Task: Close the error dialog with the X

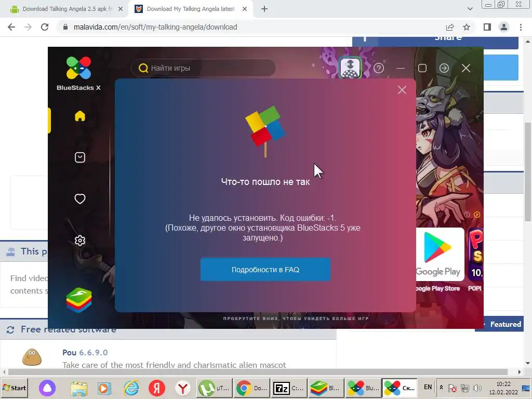Action: pyautogui.click(x=402, y=90)
